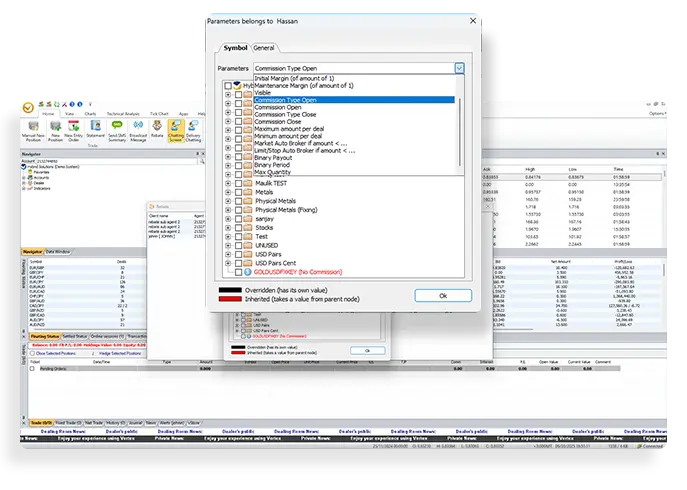Toggle the highlighted Chatting Screen icon
Screen dimensions: 687x490
tap(176, 131)
